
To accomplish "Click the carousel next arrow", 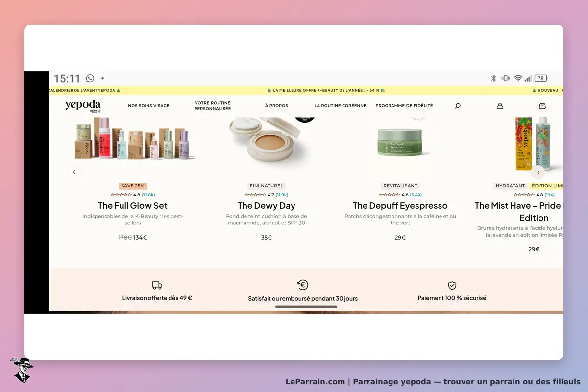I will (x=538, y=172).
